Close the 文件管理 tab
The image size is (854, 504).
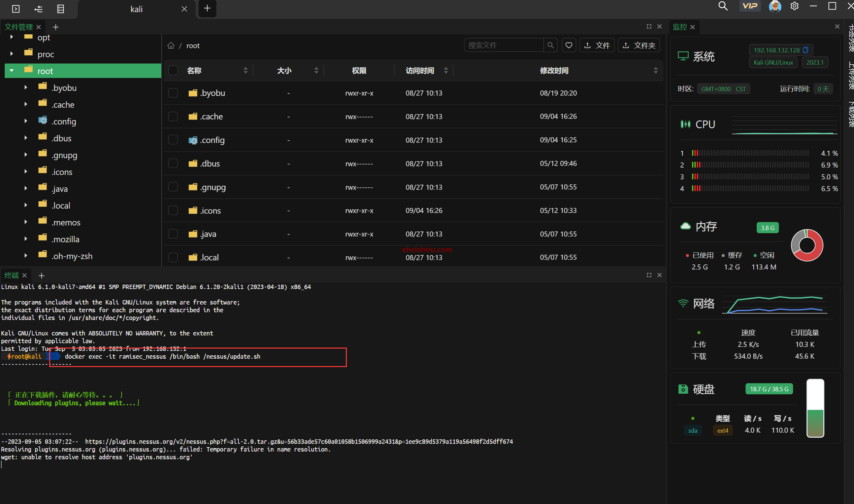[x=38, y=27]
